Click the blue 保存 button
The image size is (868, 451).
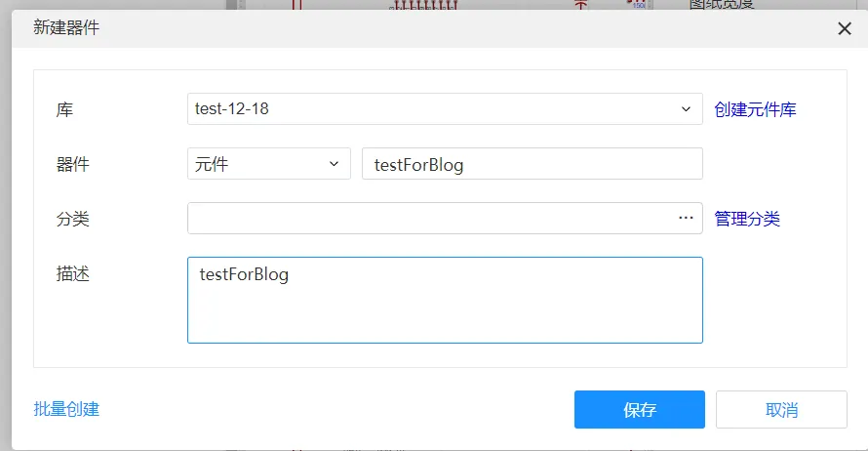[x=640, y=409]
